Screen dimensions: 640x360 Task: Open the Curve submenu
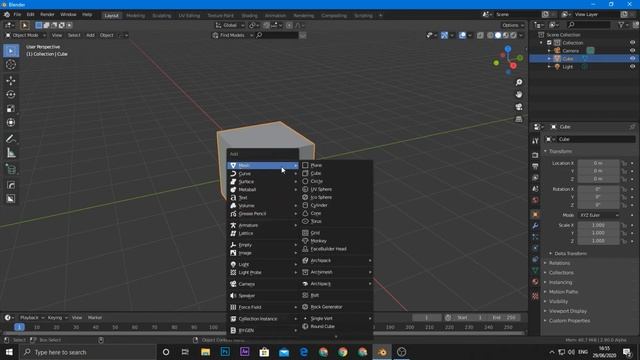[263, 174]
